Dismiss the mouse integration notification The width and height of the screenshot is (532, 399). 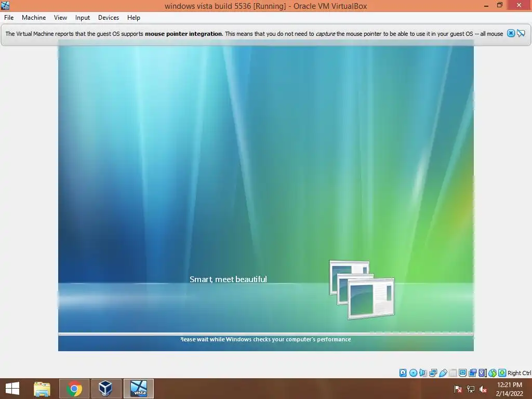tap(511, 33)
